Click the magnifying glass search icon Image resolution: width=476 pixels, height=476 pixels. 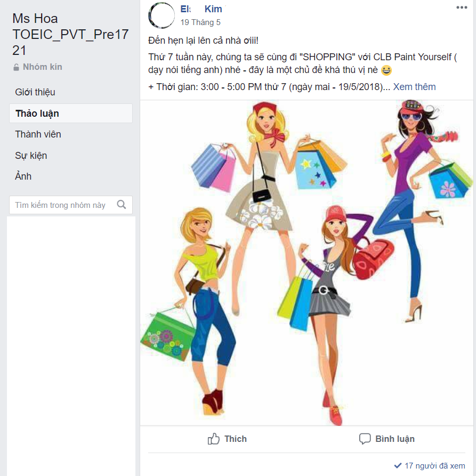pyautogui.click(x=122, y=205)
